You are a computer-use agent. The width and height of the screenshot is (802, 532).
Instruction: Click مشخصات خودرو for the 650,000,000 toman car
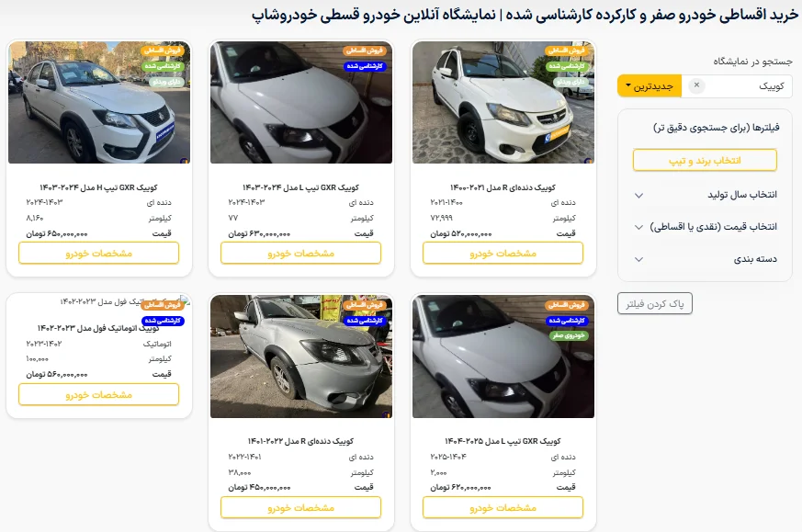pyautogui.click(x=98, y=254)
